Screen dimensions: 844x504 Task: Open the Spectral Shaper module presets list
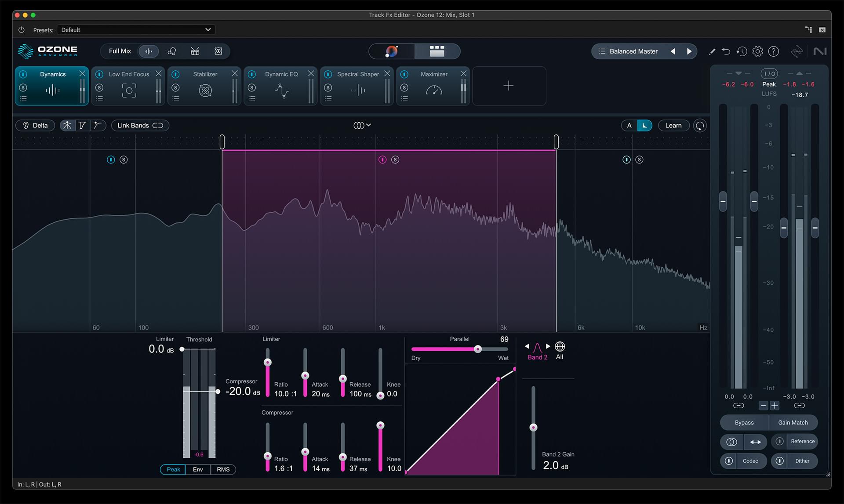point(328,99)
